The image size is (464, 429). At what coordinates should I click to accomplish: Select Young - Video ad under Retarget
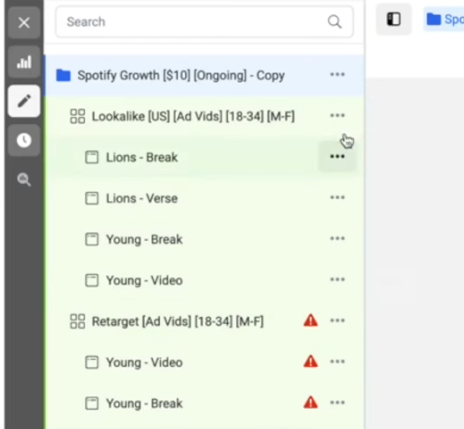pyautogui.click(x=204, y=362)
